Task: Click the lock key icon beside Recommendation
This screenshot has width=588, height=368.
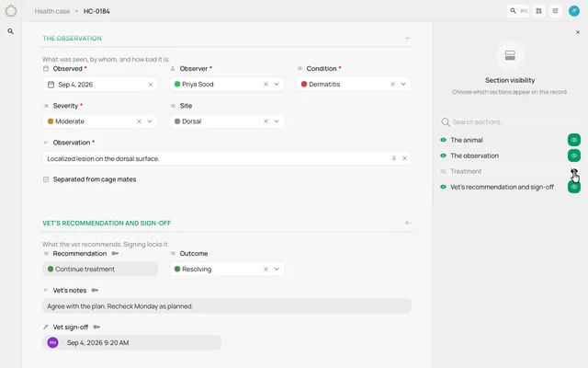Action: pyautogui.click(x=115, y=254)
